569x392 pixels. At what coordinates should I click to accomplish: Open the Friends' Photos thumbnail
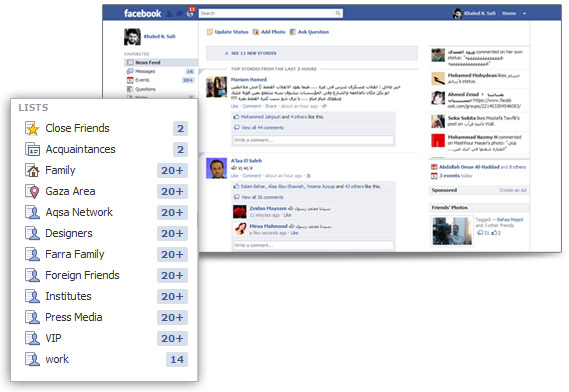click(x=452, y=231)
